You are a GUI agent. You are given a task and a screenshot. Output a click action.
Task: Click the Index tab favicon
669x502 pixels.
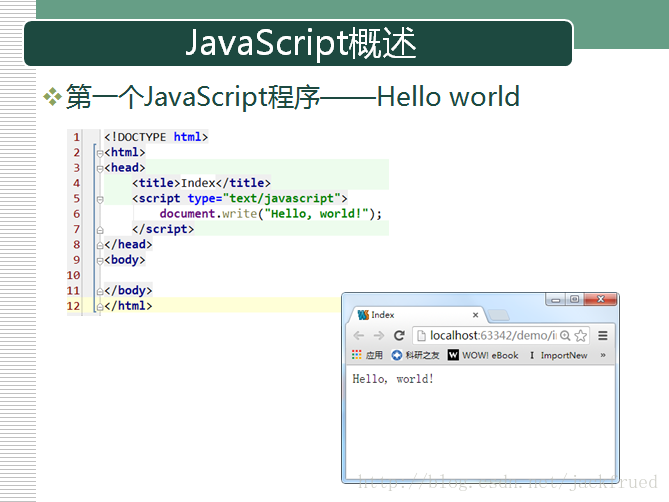click(363, 315)
